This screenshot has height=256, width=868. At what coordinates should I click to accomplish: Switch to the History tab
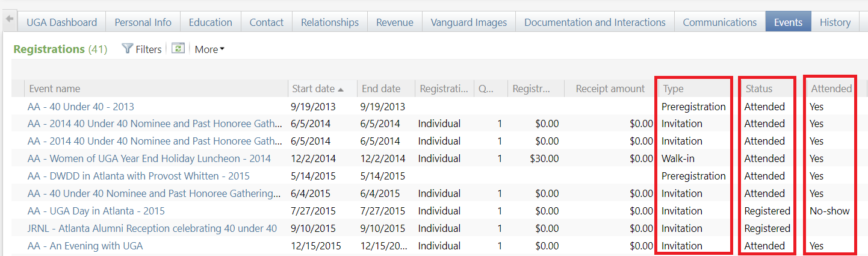835,22
